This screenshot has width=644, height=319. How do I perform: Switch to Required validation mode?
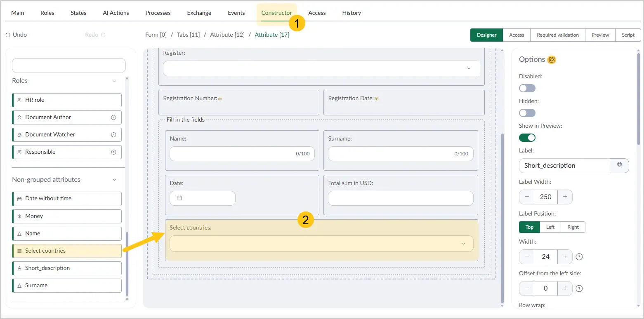(x=558, y=35)
